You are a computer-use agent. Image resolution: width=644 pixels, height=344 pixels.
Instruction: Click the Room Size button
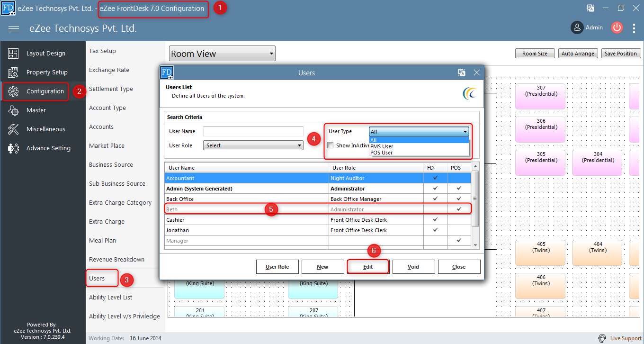click(535, 54)
